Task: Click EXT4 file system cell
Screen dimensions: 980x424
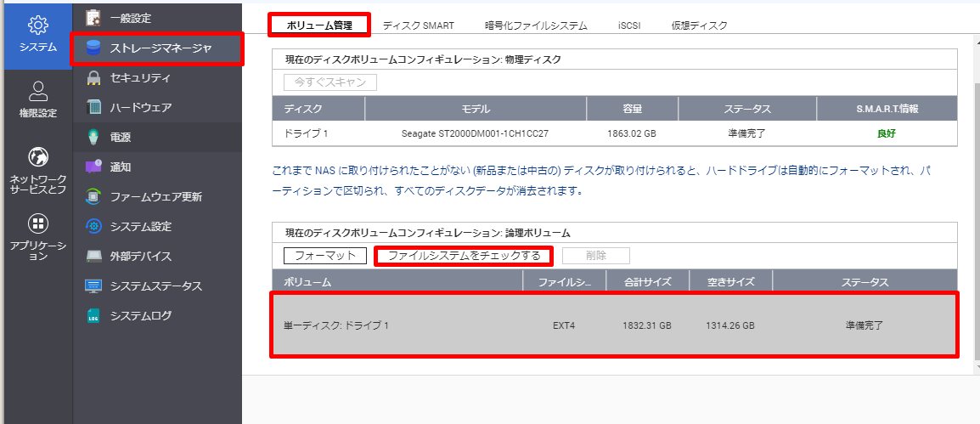Action: coord(564,325)
